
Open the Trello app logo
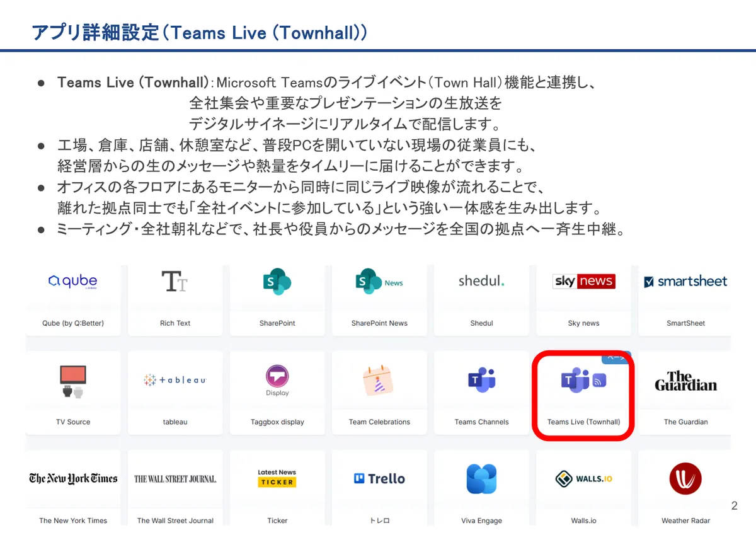(379, 479)
